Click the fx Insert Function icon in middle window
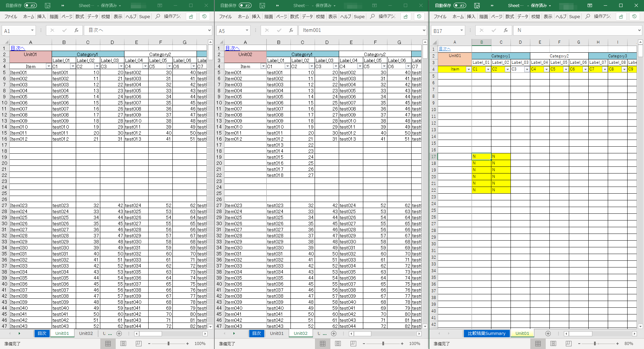This screenshot has width=644, height=349. pyautogui.click(x=291, y=31)
